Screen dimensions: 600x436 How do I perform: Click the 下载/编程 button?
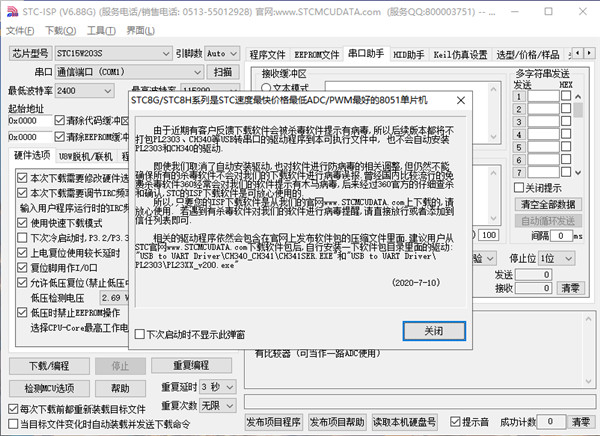tap(49, 366)
